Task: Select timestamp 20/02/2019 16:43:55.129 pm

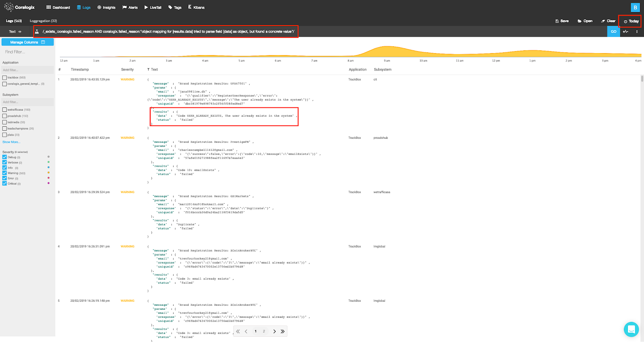Action: click(90, 80)
